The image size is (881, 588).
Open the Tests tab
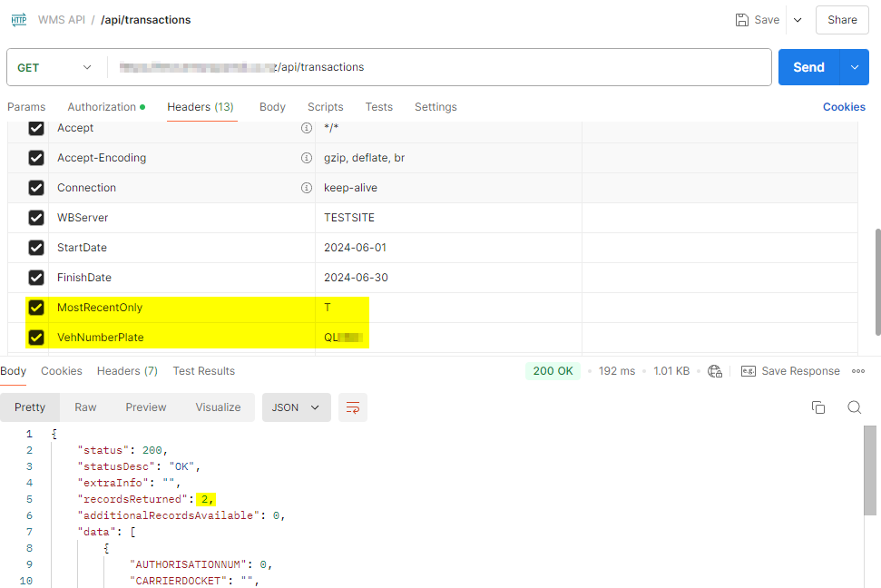tap(378, 107)
